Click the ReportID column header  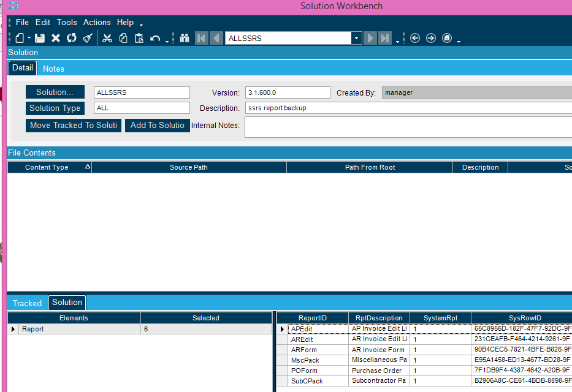pos(313,318)
